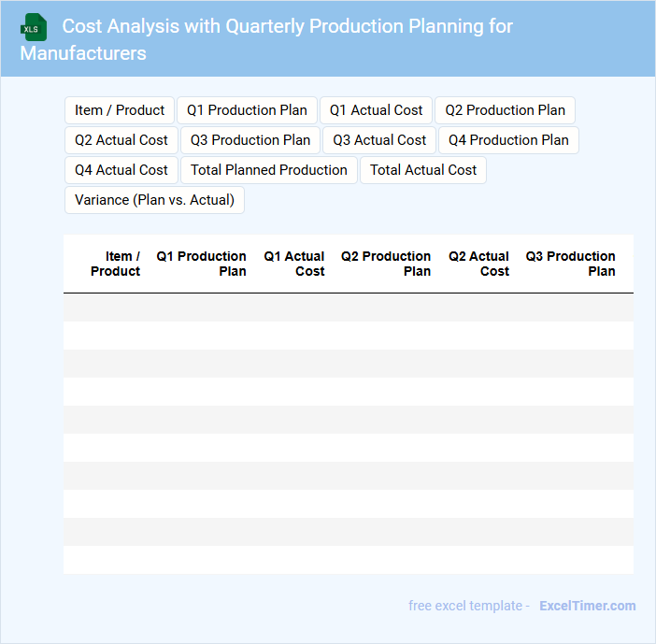The height and width of the screenshot is (644, 656).
Task: Click the "Q1 Production Plan" table column header
Action: 202,264
